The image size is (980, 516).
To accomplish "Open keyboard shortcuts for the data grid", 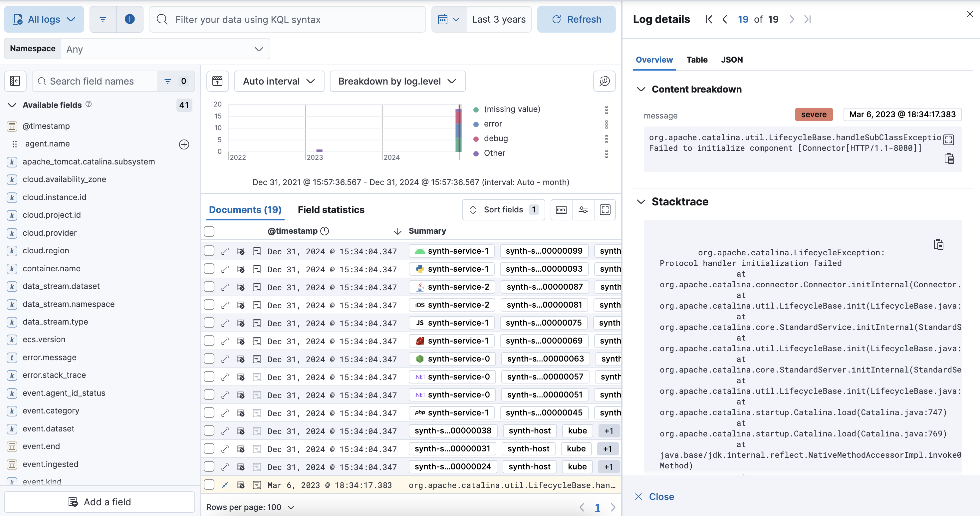I will pyautogui.click(x=561, y=210).
